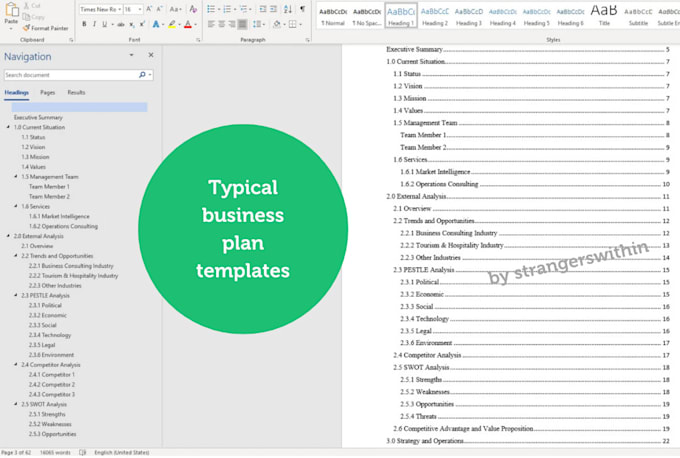Click the Paste clipboard icon
This screenshot has width=680, height=458.
tap(12, 9)
